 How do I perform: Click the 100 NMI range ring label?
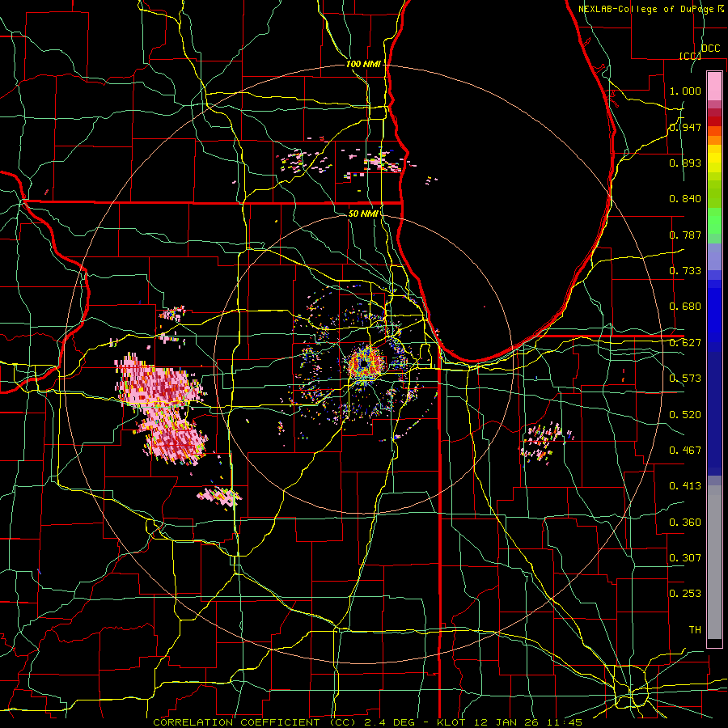(x=363, y=64)
